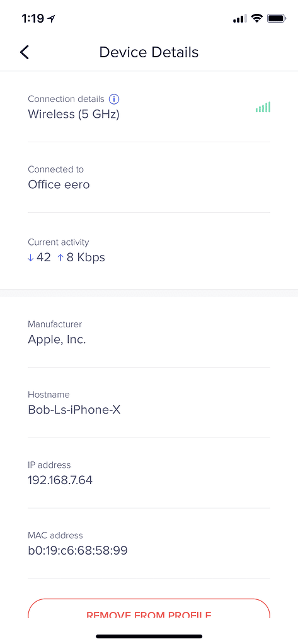Select the hostname Bob-Ls-iPhone-X
The width and height of the screenshot is (298, 644).
74,409
